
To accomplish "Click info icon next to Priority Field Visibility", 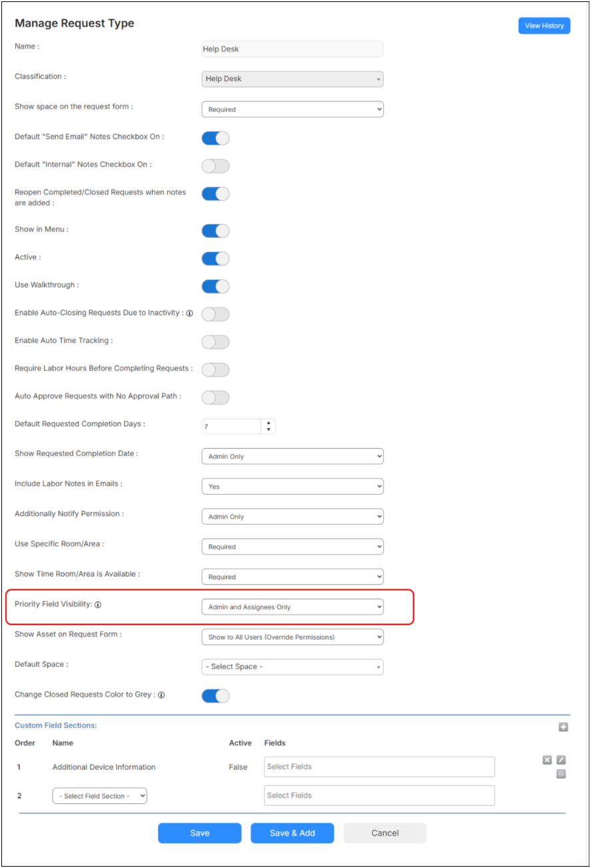I will pyautogui.click(x=98, y=605).
